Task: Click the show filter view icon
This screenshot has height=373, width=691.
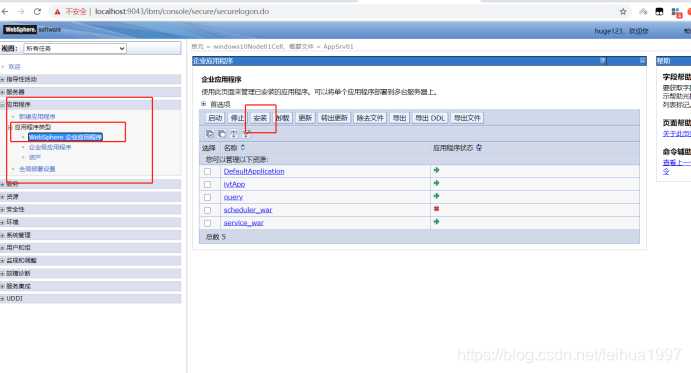Action: pos(234,134)
